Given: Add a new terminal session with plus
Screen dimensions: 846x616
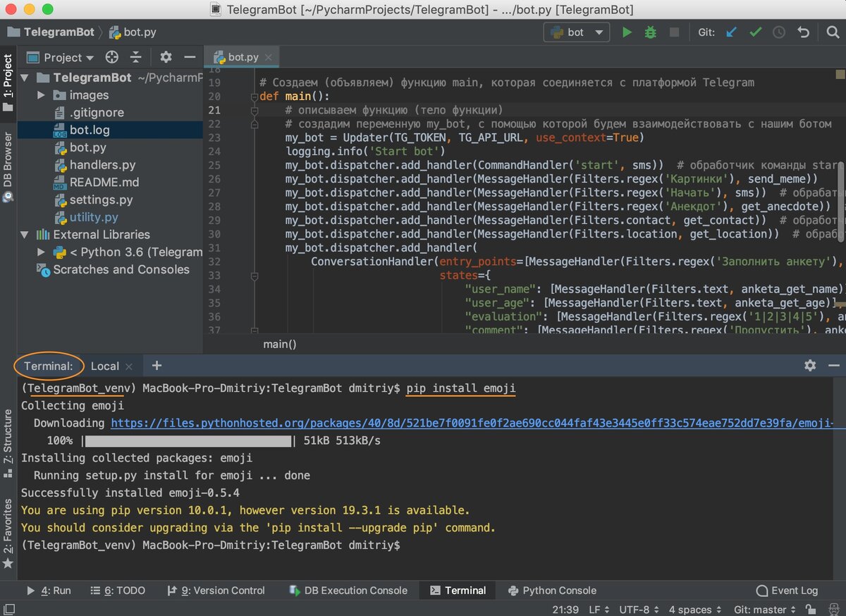Looking at the screenshot, I should point(157,365).
